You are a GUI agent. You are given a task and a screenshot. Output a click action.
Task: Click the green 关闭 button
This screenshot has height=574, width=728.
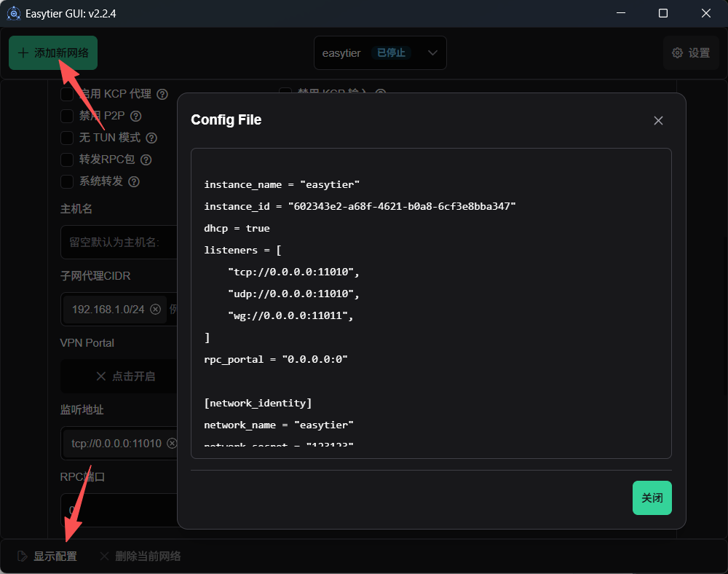[x=652, y=498]
